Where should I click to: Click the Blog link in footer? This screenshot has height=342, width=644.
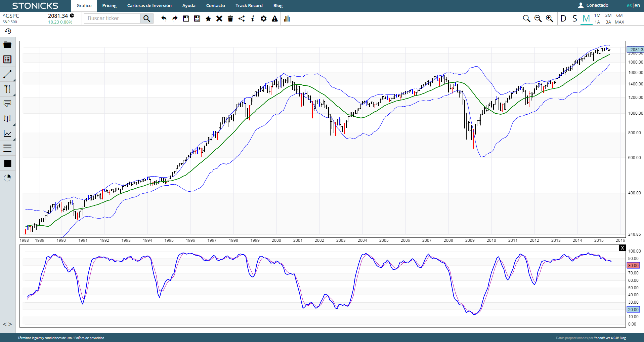pos(623,338)
